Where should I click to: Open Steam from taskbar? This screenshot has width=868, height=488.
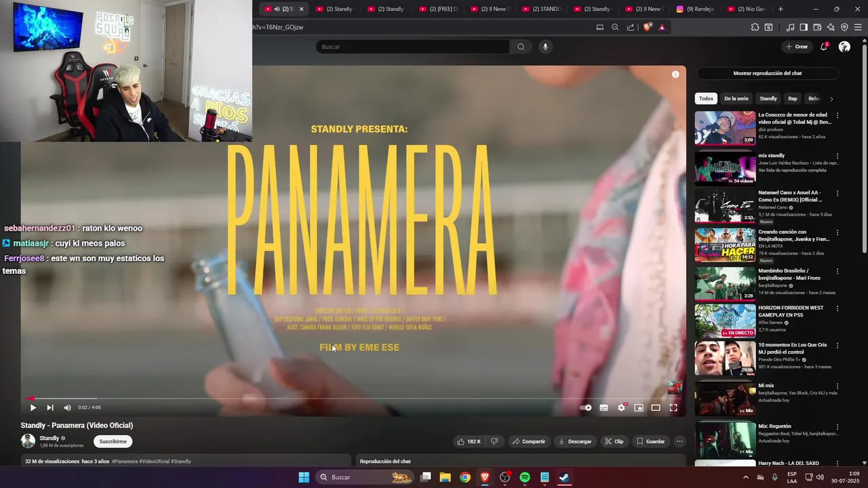coord(564,477)
